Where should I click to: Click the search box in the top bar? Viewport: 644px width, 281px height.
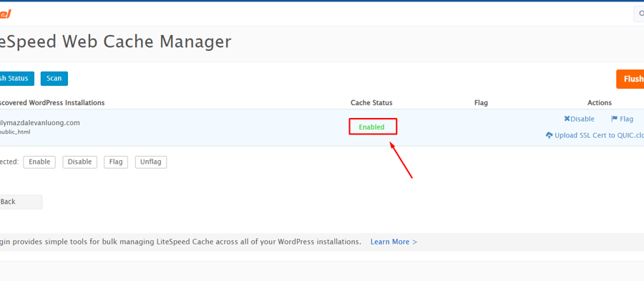coord(639,14)
